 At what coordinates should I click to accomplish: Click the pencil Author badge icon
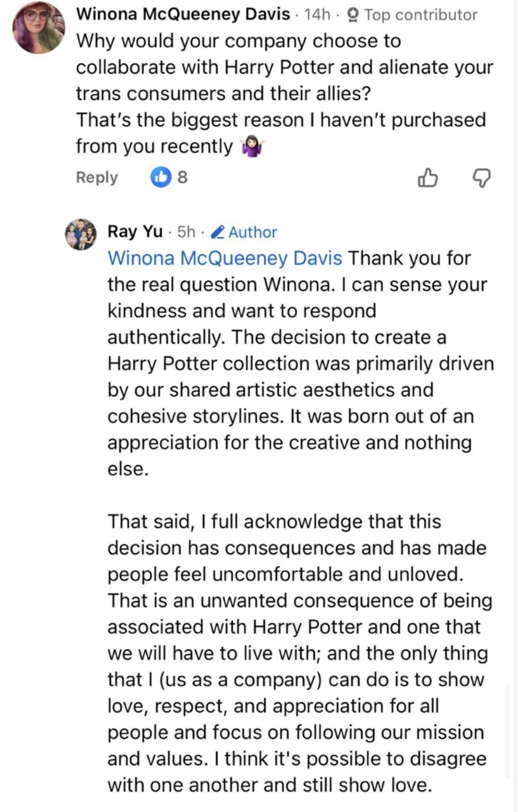tap(218, 232)
